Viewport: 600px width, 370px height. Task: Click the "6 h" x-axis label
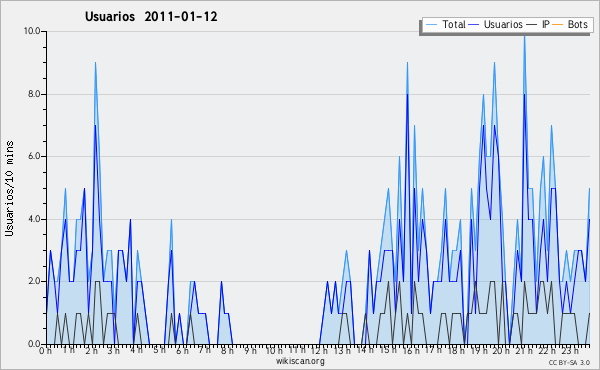point(182,351)
